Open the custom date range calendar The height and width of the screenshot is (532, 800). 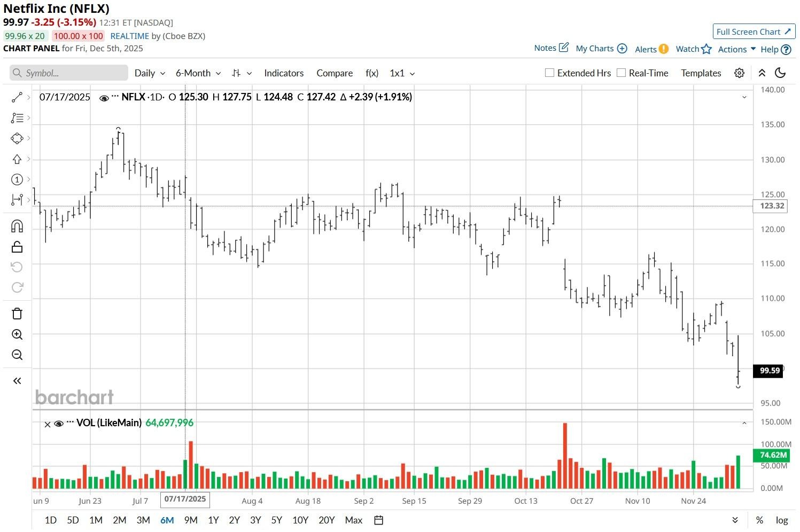pos(379,520)
